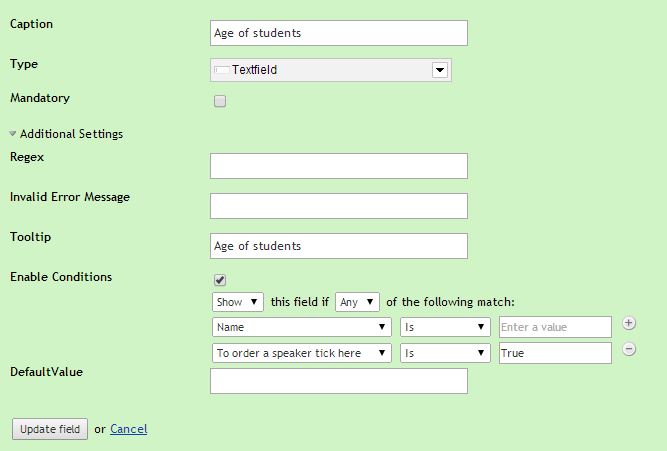Screen dimensions: 667x451
Task: Open the Show/Hide dropdown
Action: click(238, 301)
